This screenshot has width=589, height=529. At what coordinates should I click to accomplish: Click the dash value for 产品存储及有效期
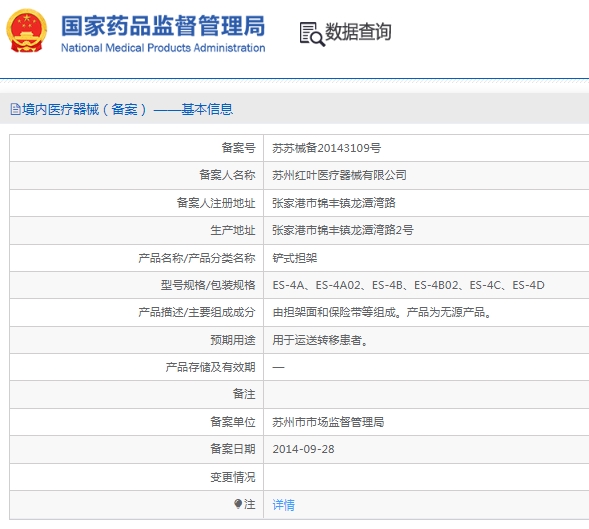(x=278, y=367)
